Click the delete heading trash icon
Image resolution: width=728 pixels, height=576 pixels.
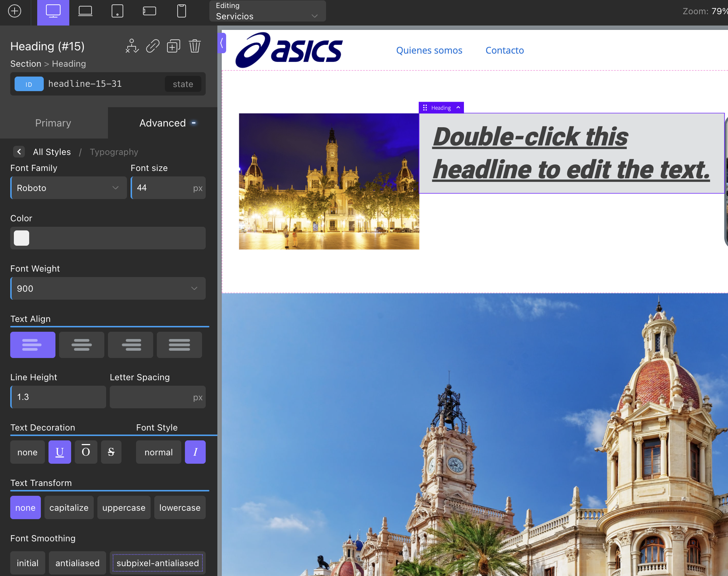[x=195, y=46]
